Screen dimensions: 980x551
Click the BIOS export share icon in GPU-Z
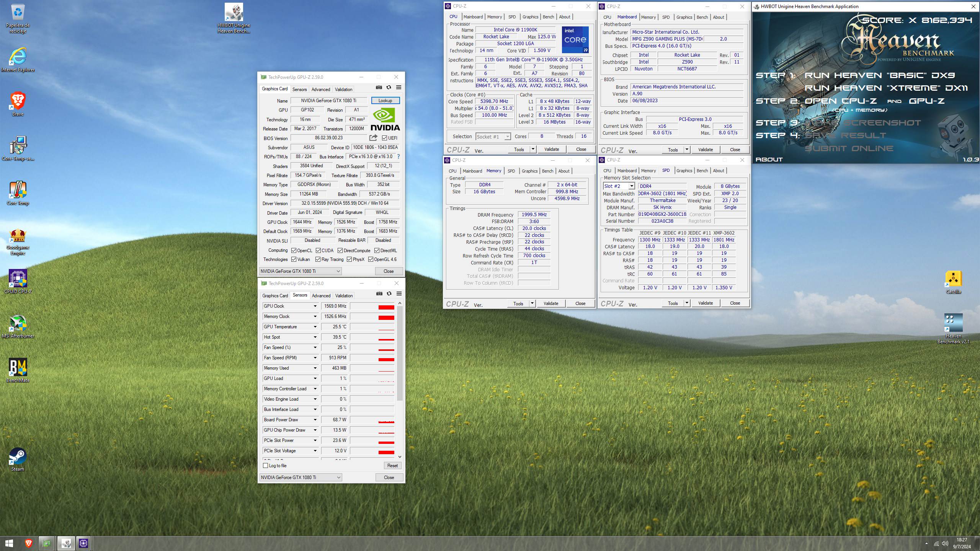point(373,138)
